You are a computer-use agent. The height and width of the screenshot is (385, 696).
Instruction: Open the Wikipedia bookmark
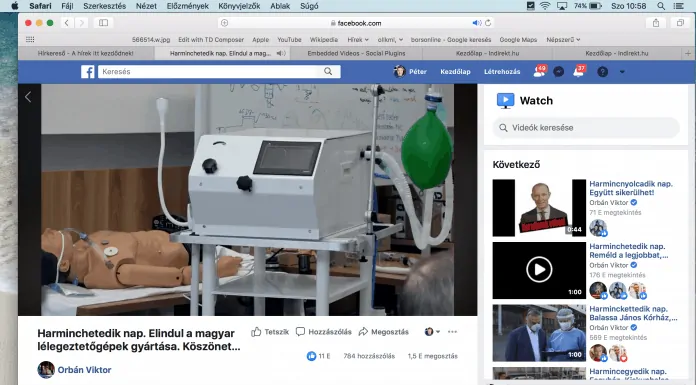coord(324,40)
